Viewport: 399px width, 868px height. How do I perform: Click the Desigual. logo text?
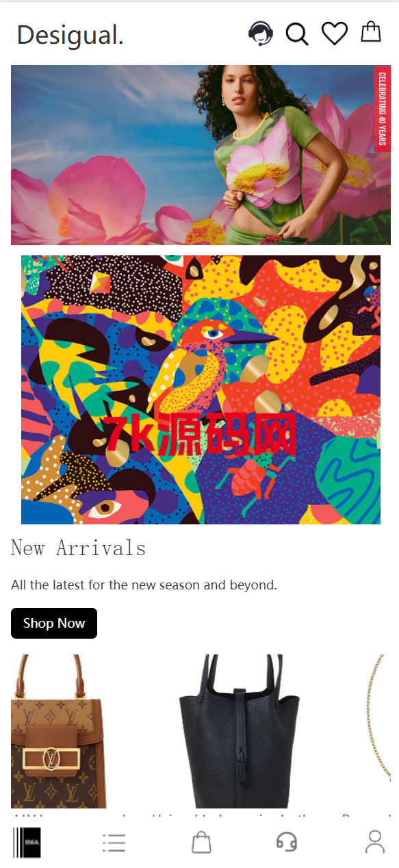(70, 34)
